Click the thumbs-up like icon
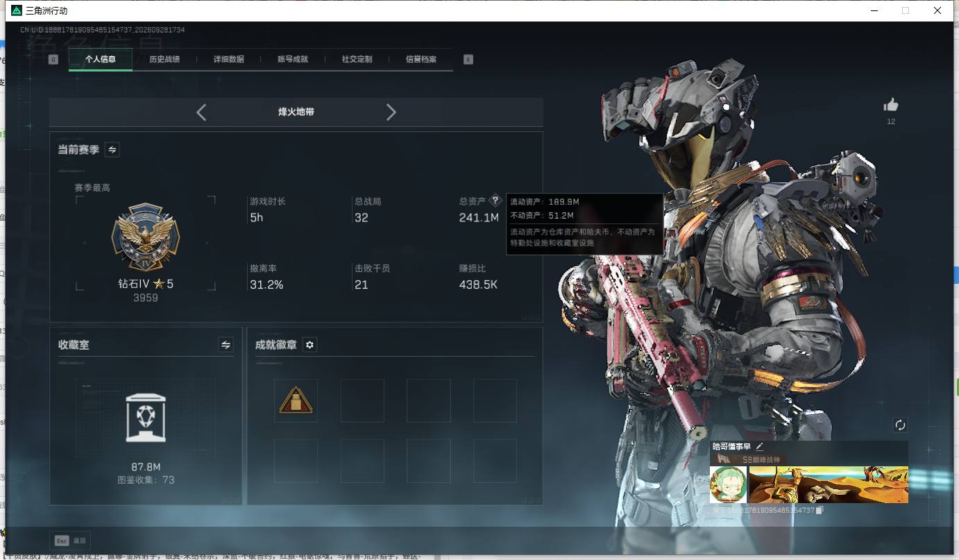Viewport: 959px width, 560px height. tap(891, 105)
